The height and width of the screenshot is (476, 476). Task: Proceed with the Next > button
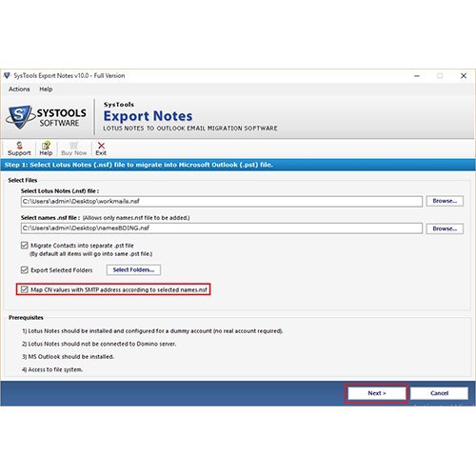point(377,393)
